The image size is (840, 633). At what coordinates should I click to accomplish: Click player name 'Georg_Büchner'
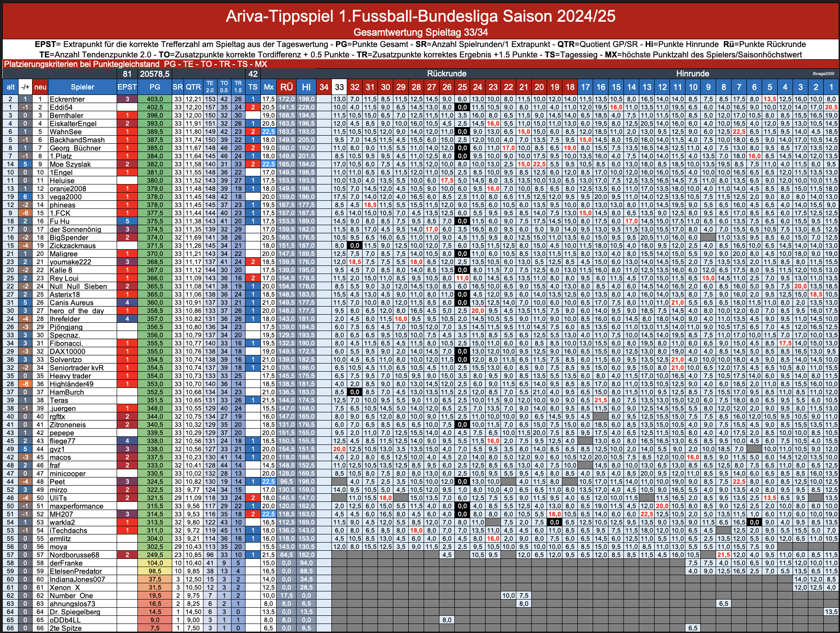point(75,148)
